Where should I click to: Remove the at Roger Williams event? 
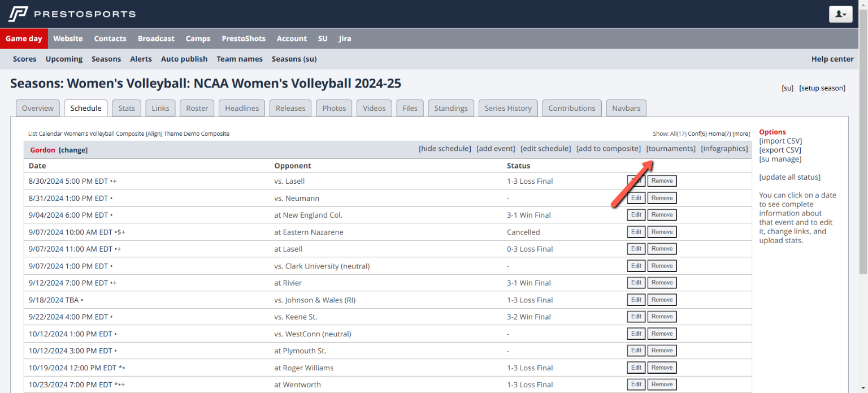pyautogui.click(x=662, y=368)
